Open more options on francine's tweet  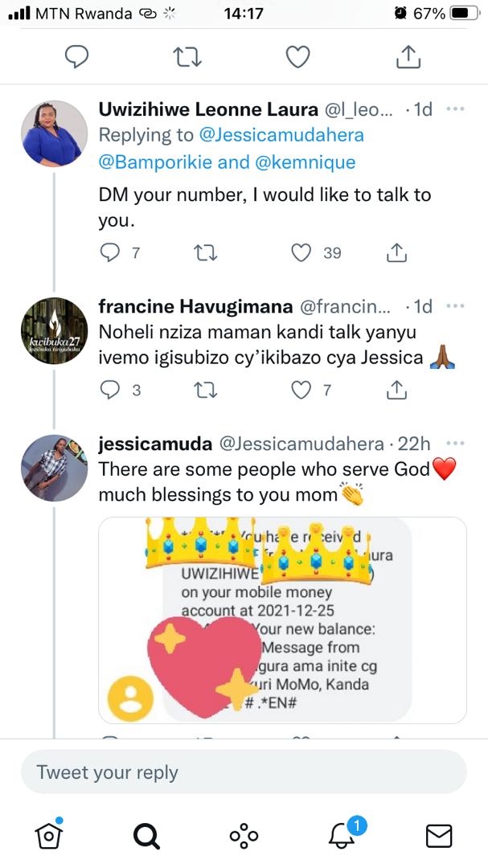455,306
